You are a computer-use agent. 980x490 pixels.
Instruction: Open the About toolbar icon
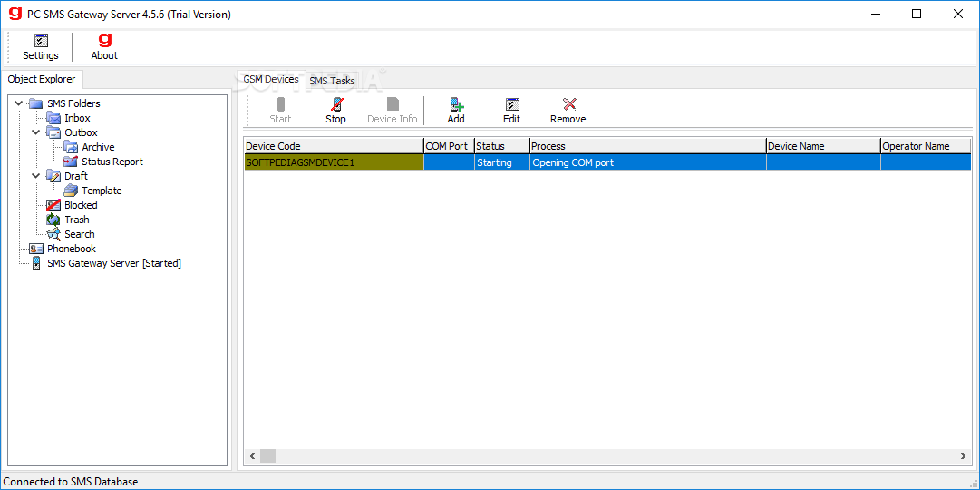pyautogui.click(x=104, y=42)
